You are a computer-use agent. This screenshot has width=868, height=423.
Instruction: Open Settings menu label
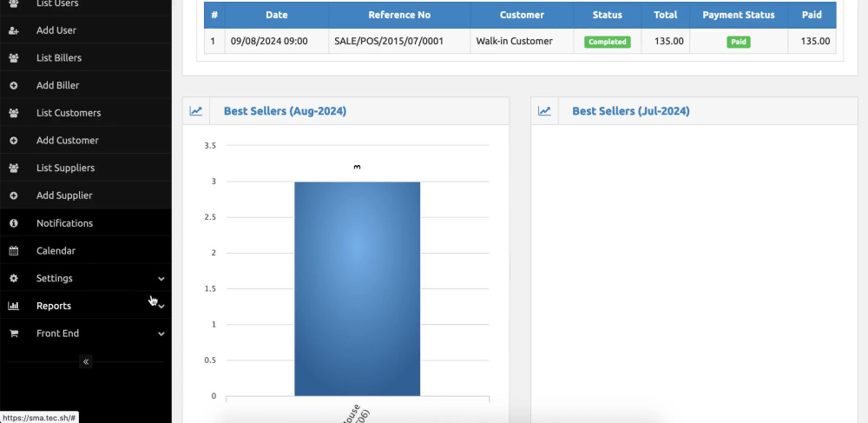pyautogui.click(x=54, y=279)
